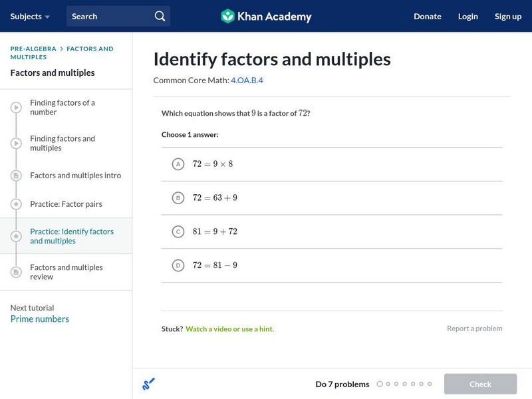This screenshot has width=532, height=399.
Task: Click the video icon for Finding factors and multiples
Action: [x=16, y=144]
